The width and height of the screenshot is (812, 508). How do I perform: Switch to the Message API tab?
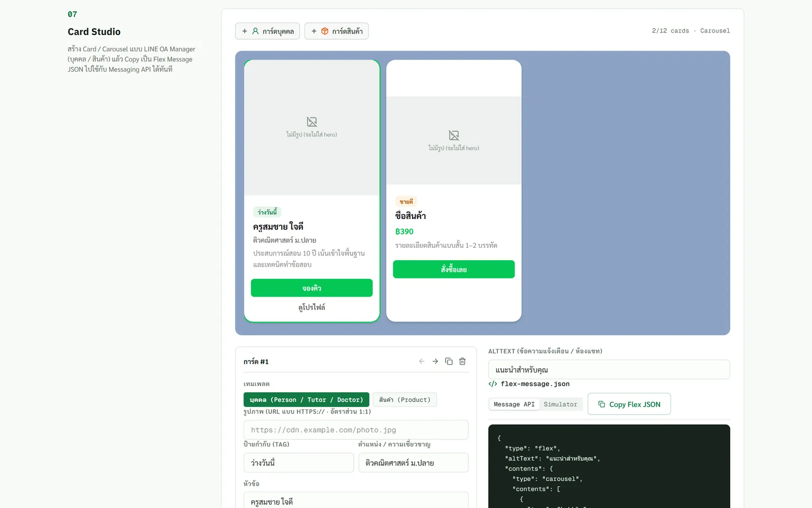(x=514, y=404)
